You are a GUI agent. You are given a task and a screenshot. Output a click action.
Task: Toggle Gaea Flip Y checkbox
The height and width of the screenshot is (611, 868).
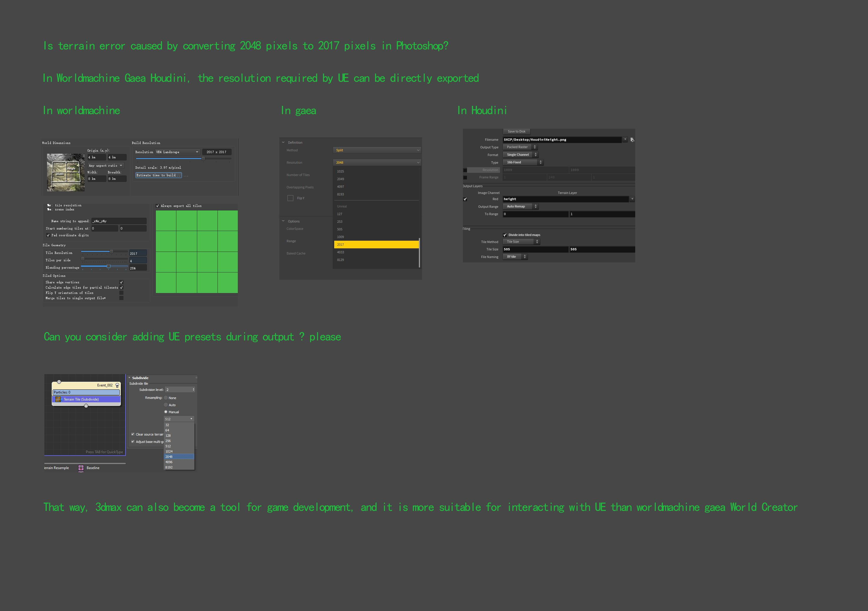tap(290, 198)
